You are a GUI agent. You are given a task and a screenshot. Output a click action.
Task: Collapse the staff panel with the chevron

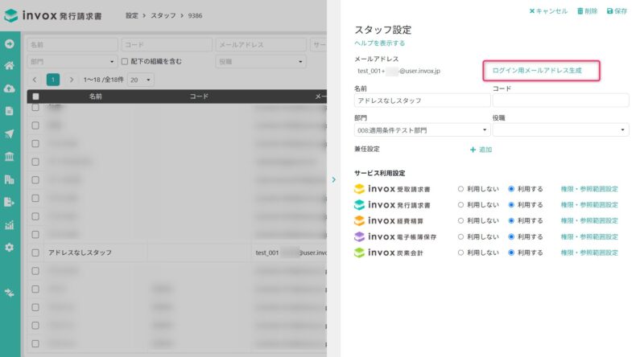point(333,180)
